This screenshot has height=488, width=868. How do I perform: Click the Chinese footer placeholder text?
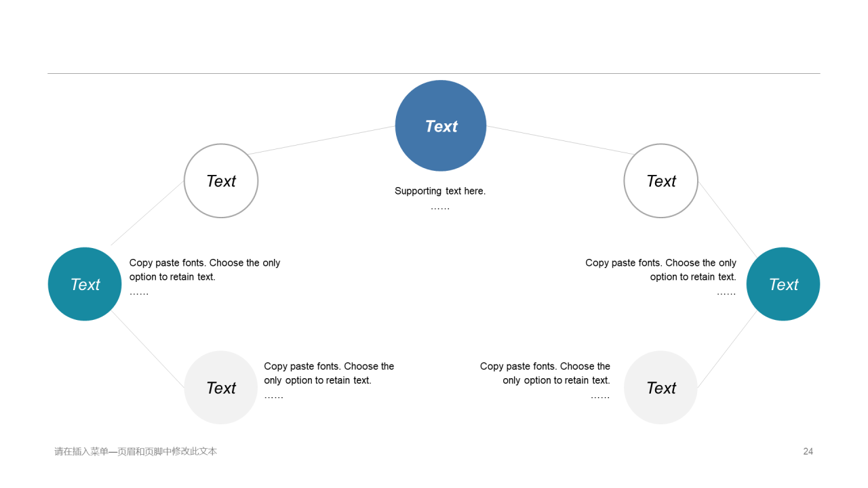[136, 451]
